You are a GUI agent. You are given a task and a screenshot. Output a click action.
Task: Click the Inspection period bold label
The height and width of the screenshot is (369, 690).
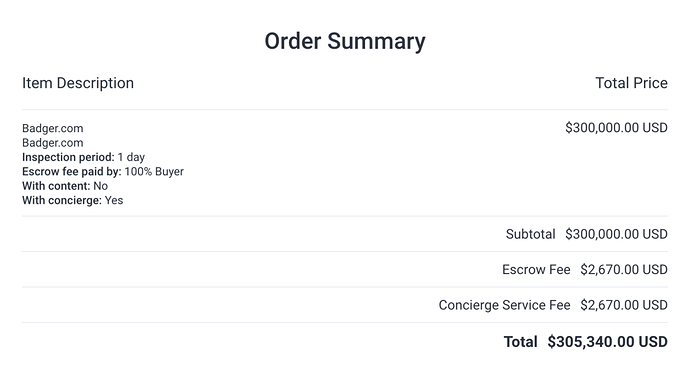click(x=68, y=157)
